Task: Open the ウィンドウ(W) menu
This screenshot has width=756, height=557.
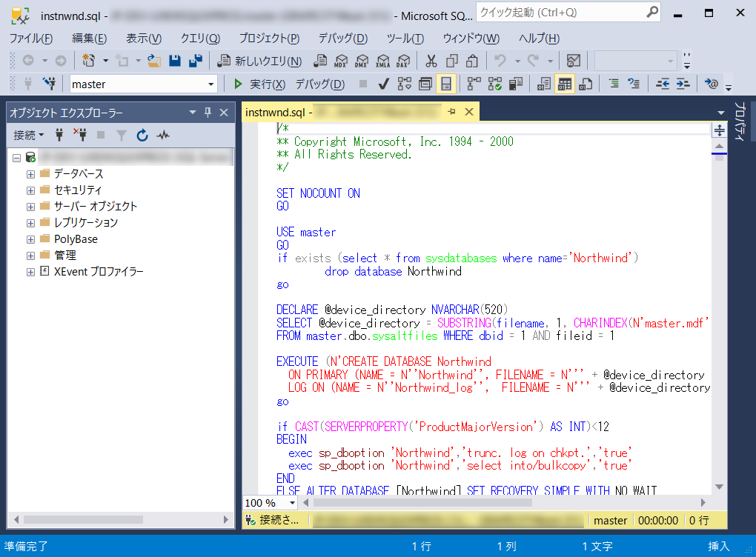Action: click(x=471, y=38)
